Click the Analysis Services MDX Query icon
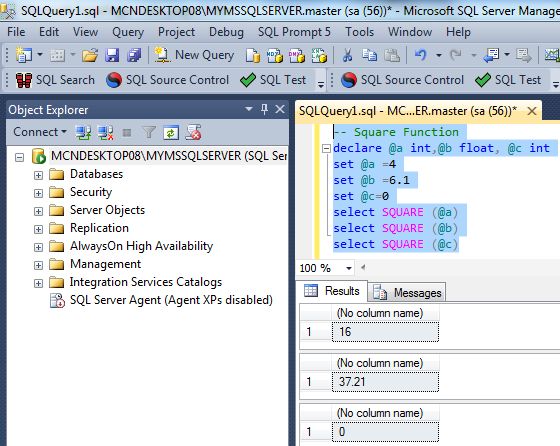Image resolution: width=560 pixels, height=446 pixels. (275, 56)
